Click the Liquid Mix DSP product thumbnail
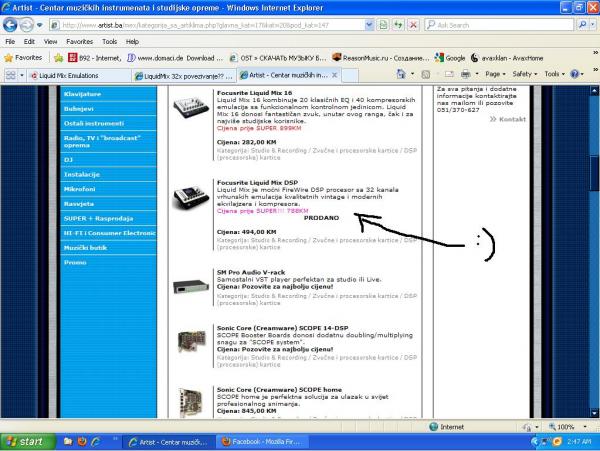600x451 pixels. (x=191, y=197)
